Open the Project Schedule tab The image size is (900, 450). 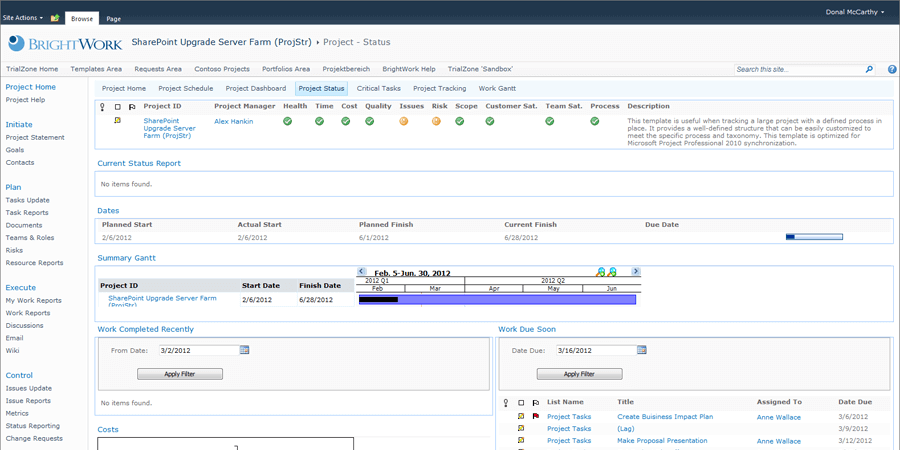pyautogui.click(x=186, y=88)
